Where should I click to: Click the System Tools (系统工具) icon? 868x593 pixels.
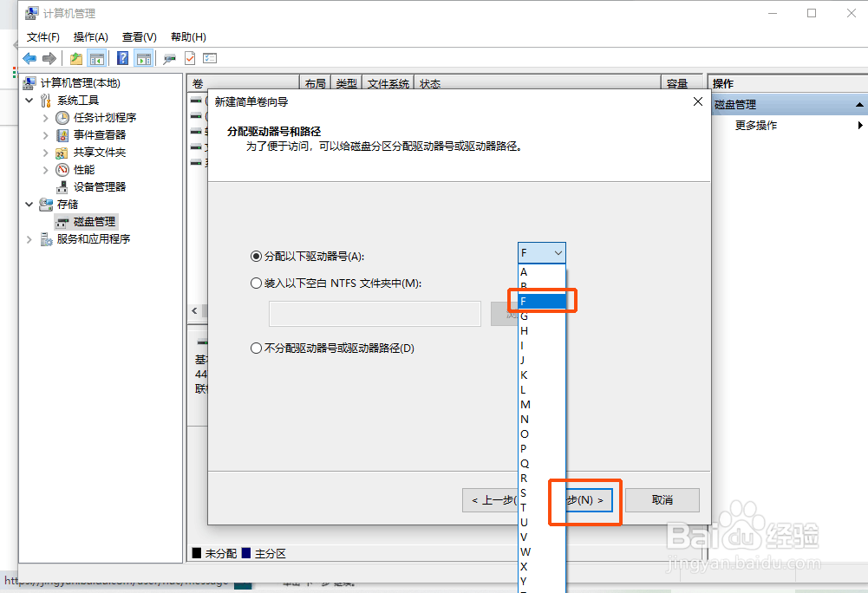[46, 101]
